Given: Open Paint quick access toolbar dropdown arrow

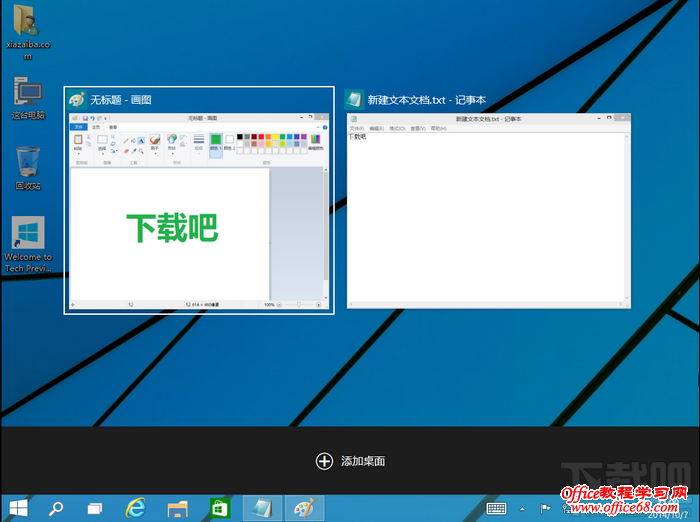Looking at the screenshot, I should click(x=105, y=118).
